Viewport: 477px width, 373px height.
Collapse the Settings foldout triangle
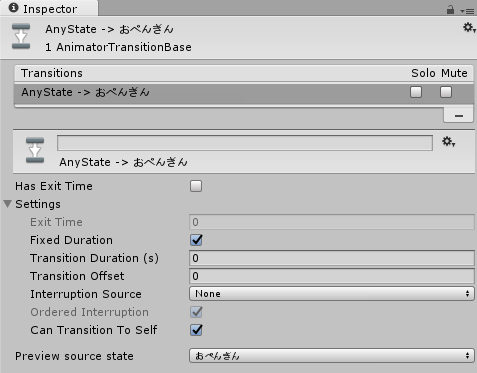(8, 204)
